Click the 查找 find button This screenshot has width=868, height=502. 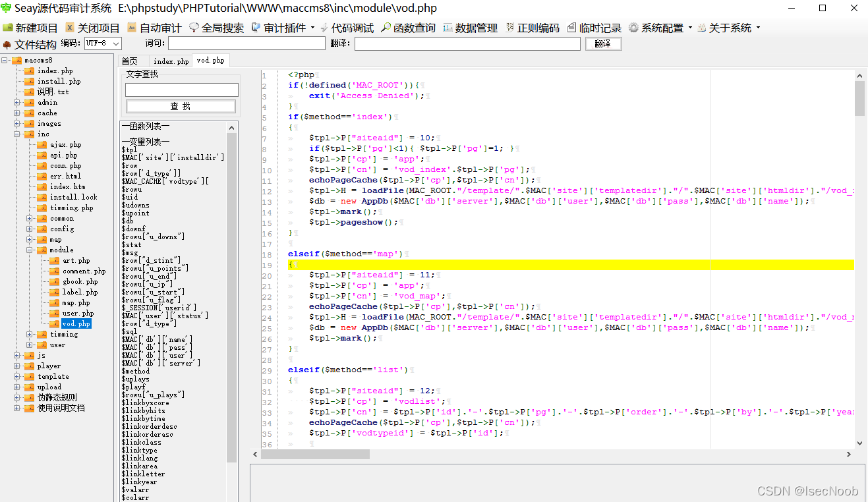(181, 106)
